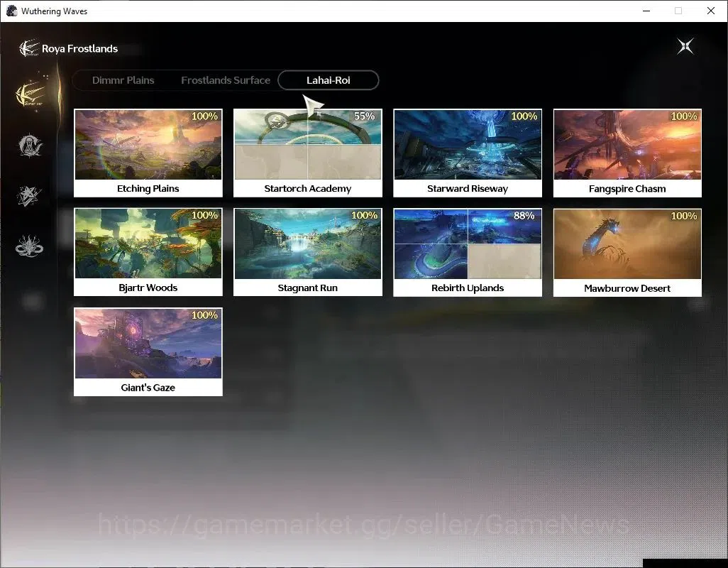Image resolution: width=728 pixels, height=568 pixels.
Task: Open the Etching Plains area thumbnail
Action: click(148, 144)
